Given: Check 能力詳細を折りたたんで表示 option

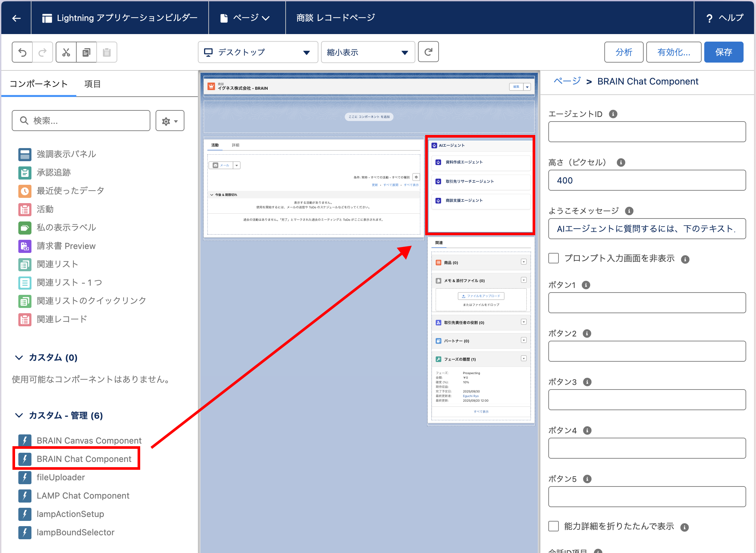Looking at the screenshot, I should tap(554, 526).
